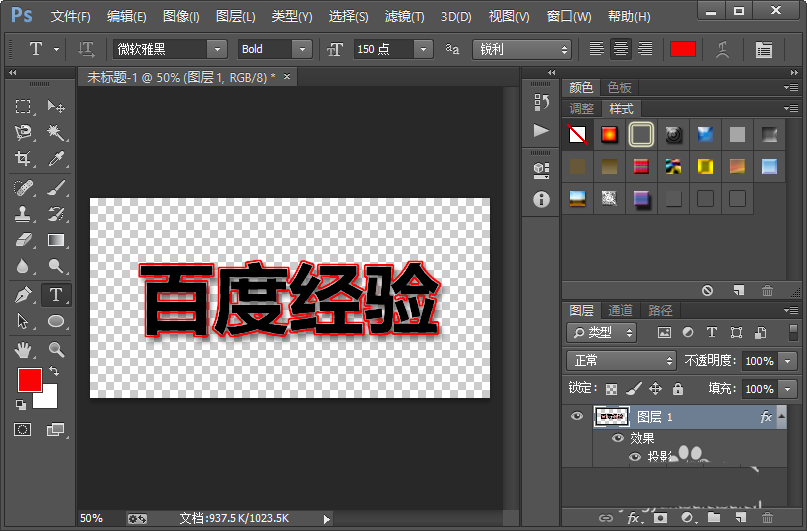Lock transparent pixels on layer
Screen dimensions: 807x531
pyautogui.click(x=611, y=389)
